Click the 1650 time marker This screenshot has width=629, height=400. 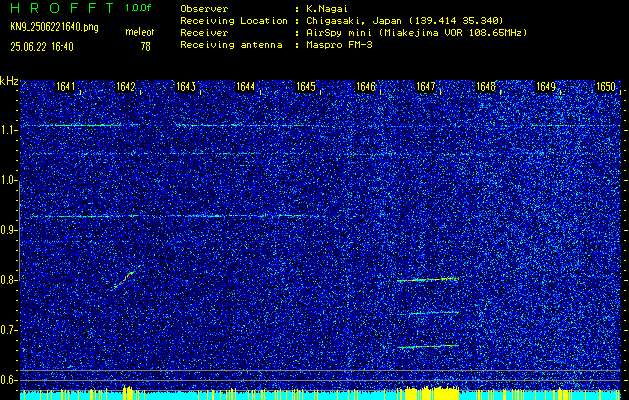[x=606, y=87]
